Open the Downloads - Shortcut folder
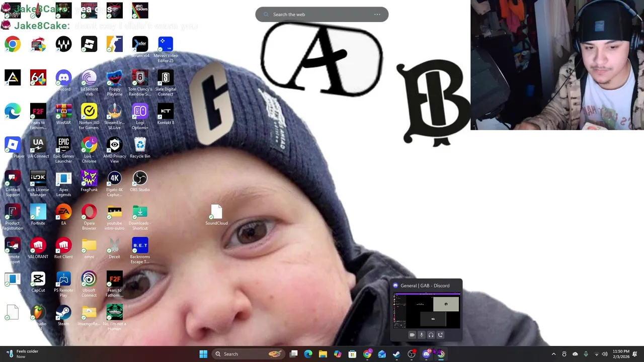The width and height of the screenshot is (644, 362). tap(140, 218)
